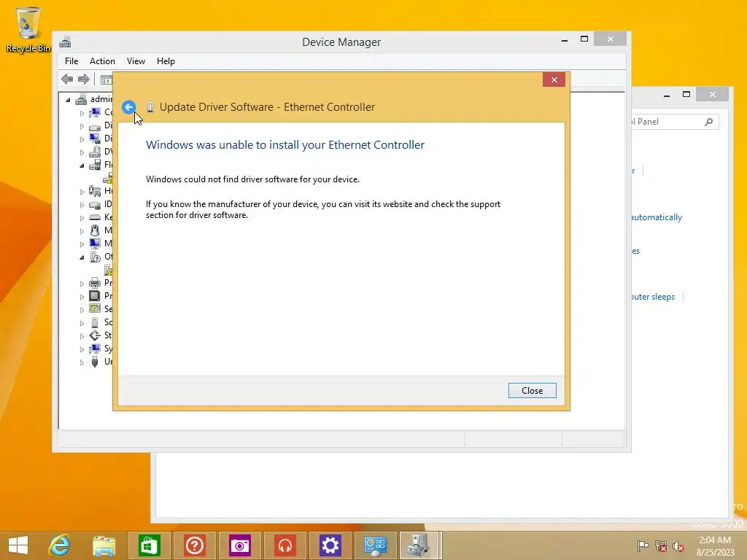Open the View menu

[x=136, y=61]
